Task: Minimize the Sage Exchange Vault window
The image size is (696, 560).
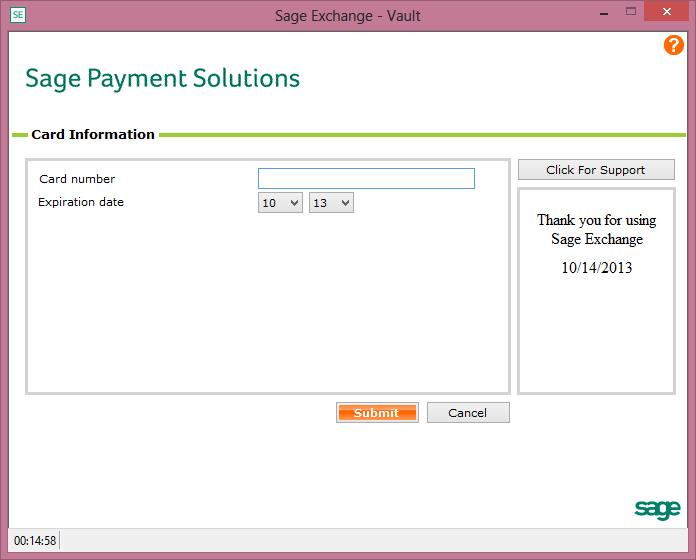Action: point(604,12)
